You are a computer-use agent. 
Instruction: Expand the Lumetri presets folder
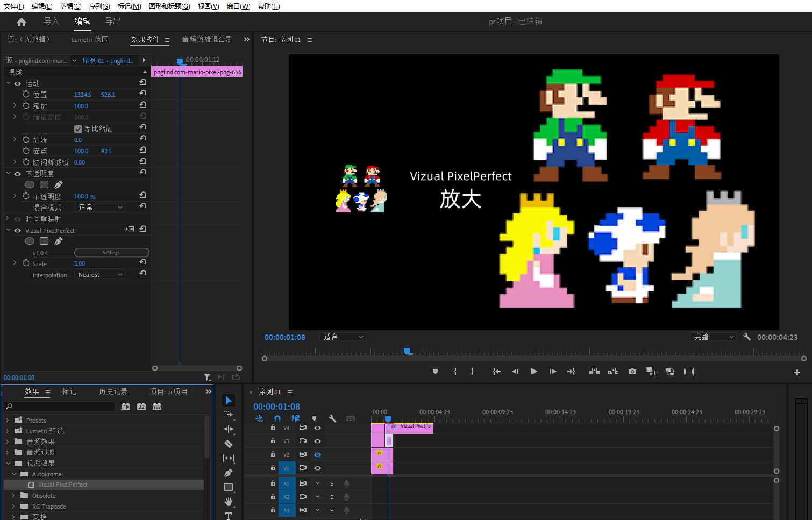click(8, 431)
